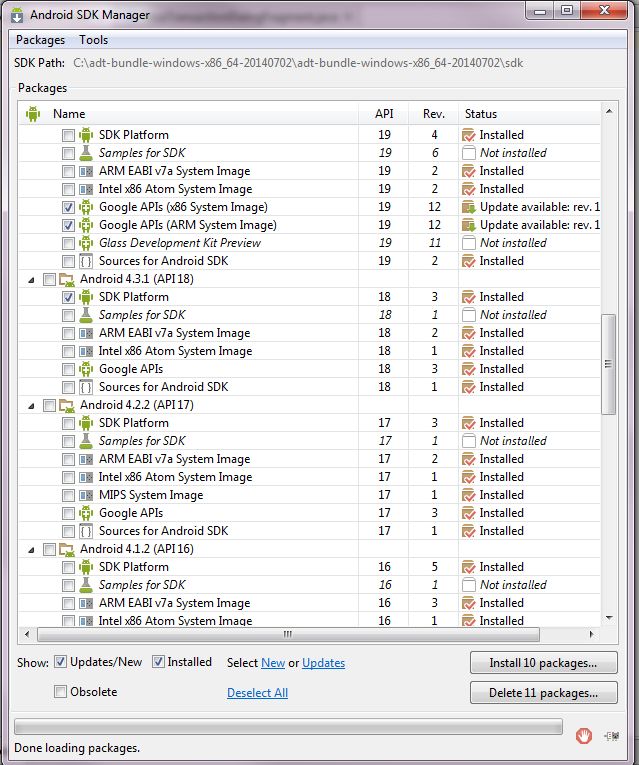Click the Android icon in the Name column header
The height and width of the screenshot is (765, 639).
[33, 114]
